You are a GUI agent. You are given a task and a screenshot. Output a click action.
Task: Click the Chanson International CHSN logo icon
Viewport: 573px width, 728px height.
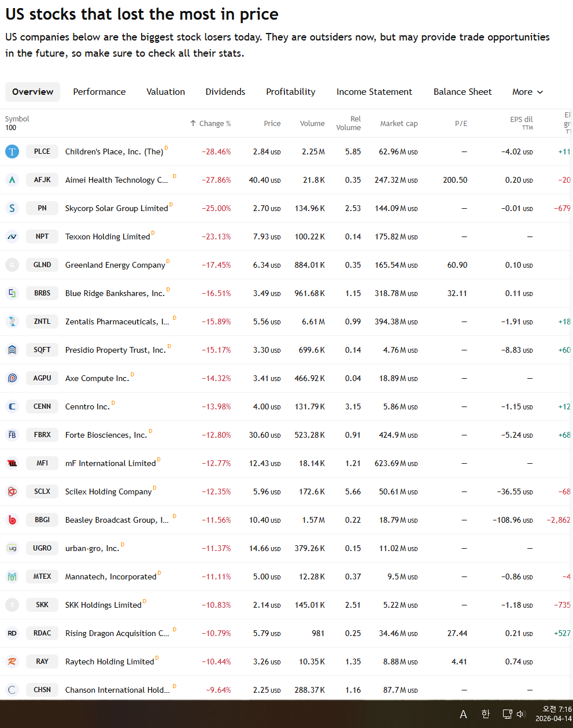click(12, 690)
